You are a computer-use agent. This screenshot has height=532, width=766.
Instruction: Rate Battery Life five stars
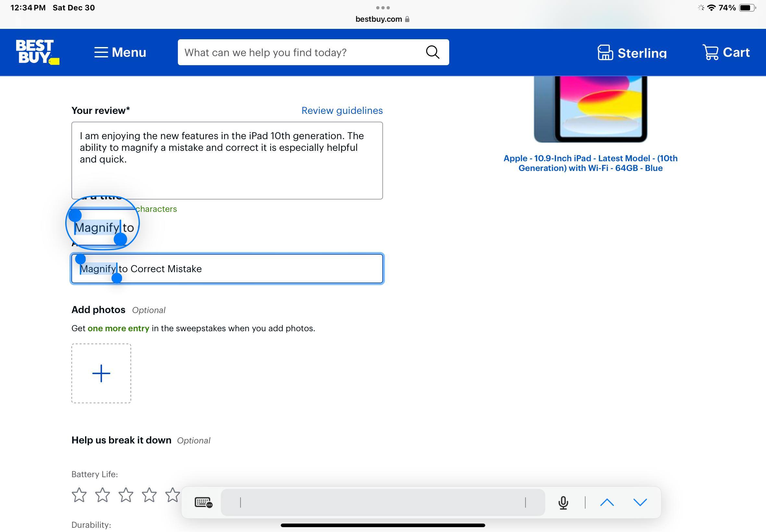click(172, 495)
